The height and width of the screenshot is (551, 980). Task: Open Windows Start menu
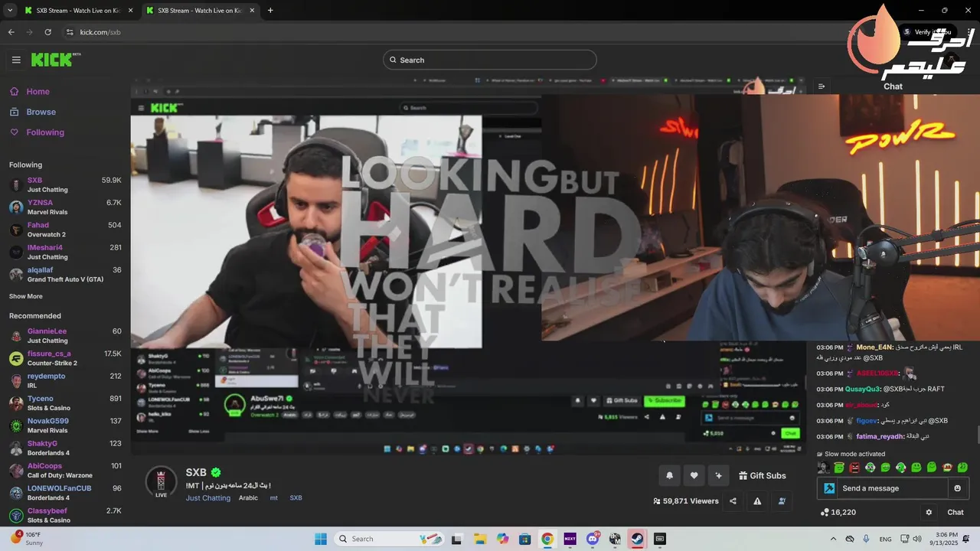[320, 539]
